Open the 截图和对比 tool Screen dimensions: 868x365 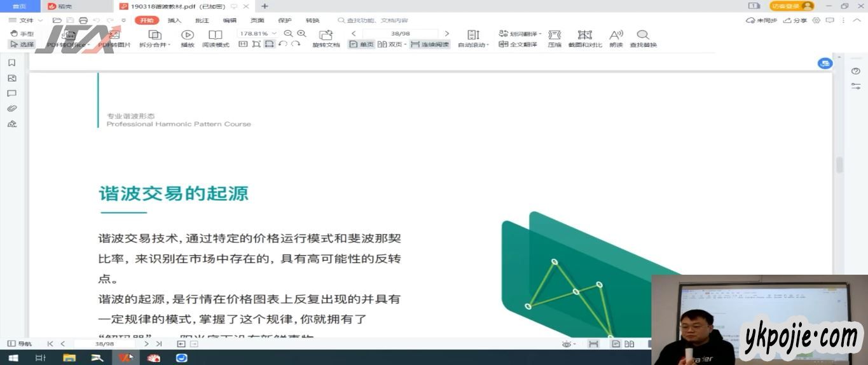[584, 38]
